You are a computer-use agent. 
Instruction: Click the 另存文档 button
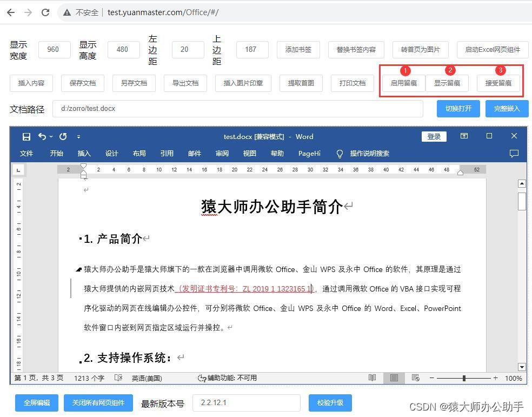pyautogui.click(x=134, y=83)
